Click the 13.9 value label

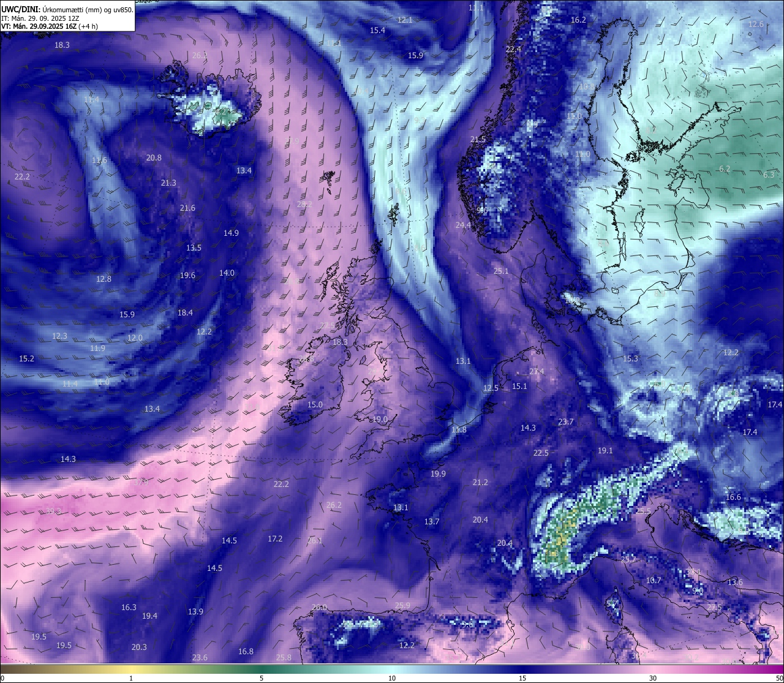[x=195, y=611]
